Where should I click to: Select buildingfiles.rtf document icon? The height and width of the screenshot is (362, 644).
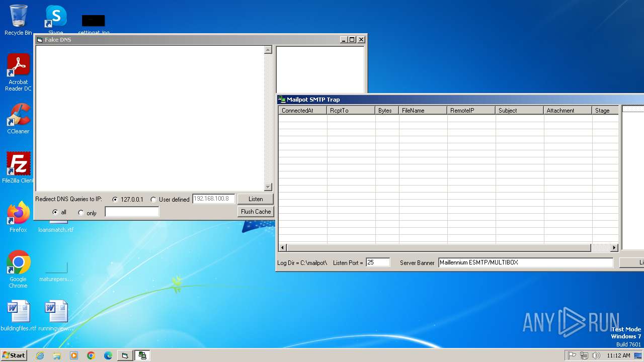[19, 316]
